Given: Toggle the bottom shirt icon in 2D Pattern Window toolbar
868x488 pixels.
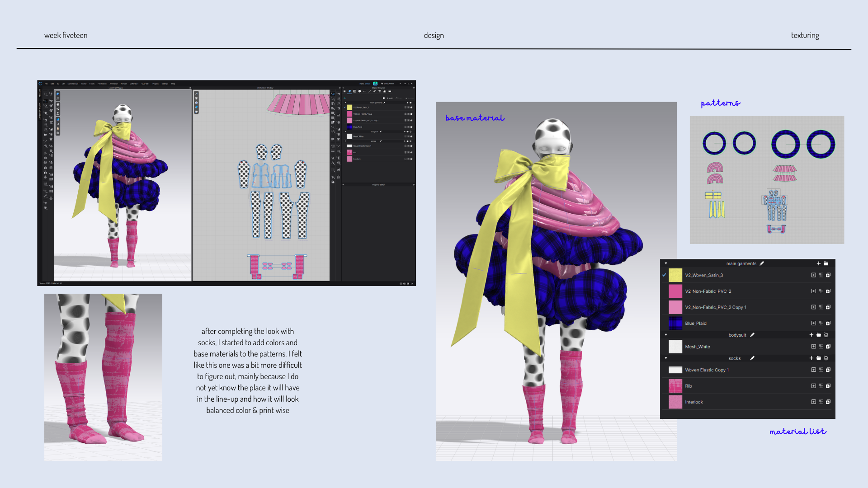Looking at the screenshot, I should 196,112.
